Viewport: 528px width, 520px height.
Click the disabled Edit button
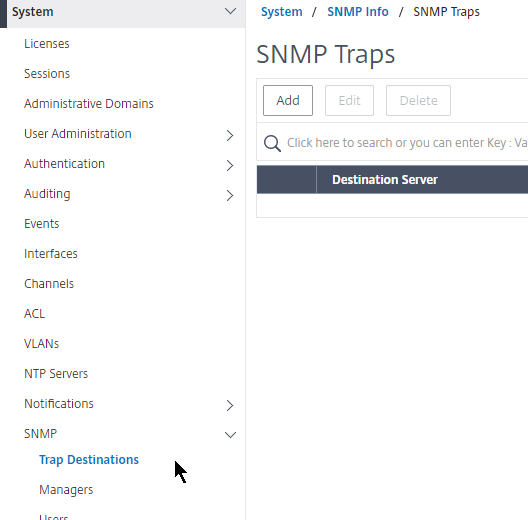tap(349, 100)
